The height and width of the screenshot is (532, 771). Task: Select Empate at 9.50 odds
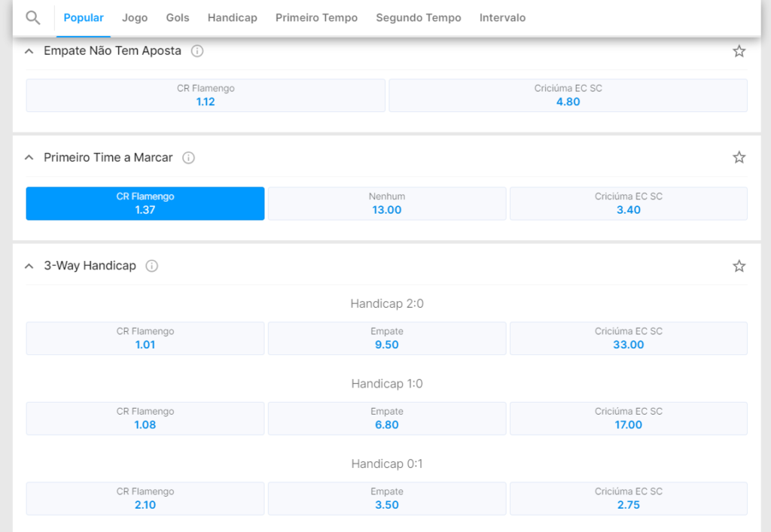[x=387, y=339]
